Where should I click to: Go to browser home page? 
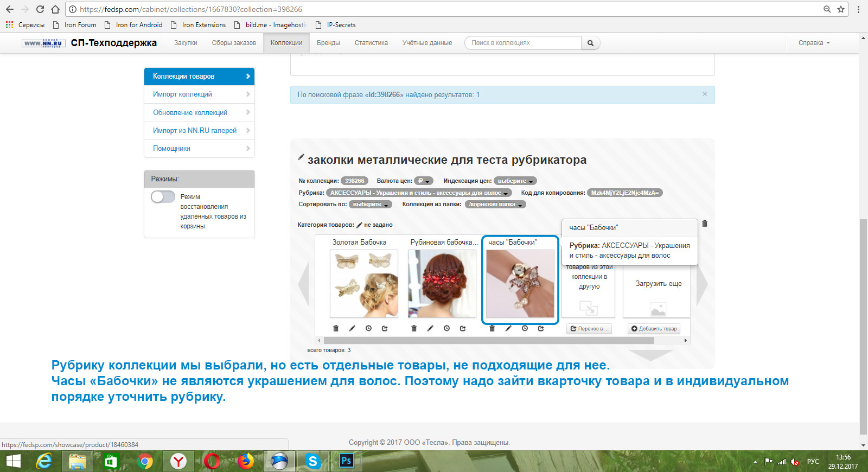(x=55, y=9)
